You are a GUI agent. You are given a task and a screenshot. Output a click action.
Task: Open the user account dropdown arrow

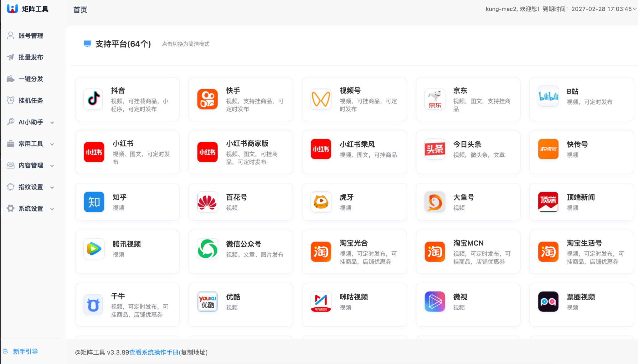coord(635,9)
